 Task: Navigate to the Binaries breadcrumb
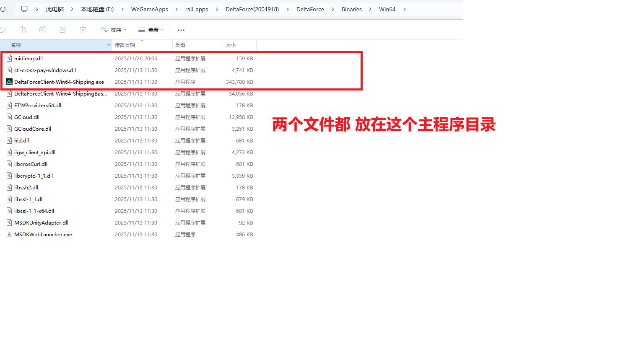click(x=352, y=9)
